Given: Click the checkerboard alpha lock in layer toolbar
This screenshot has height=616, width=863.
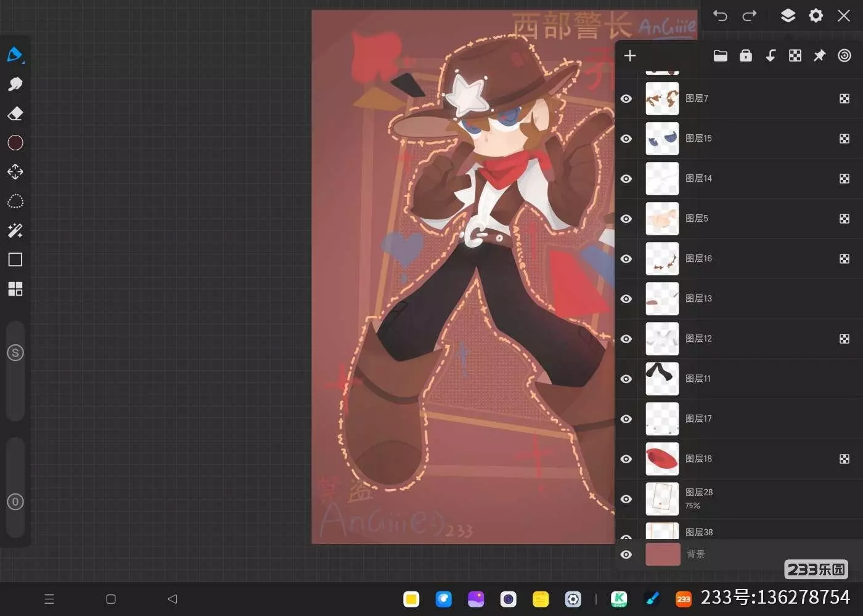Looking at the screenshot, I should tap(795, 56).
